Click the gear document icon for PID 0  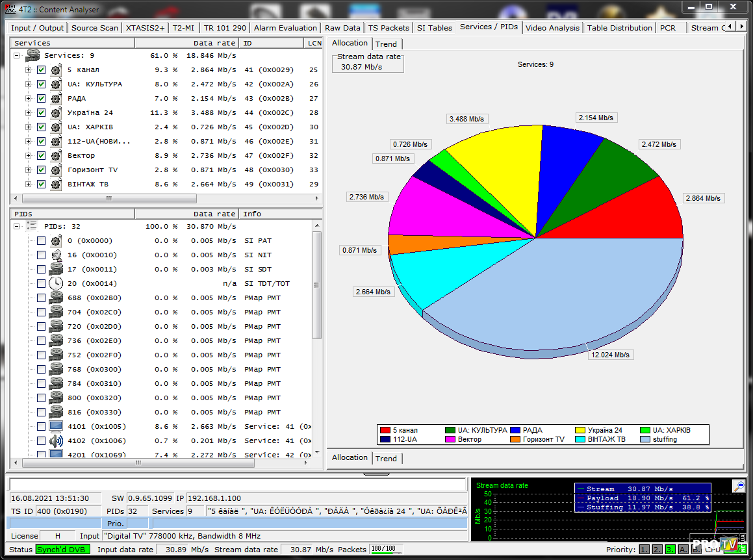pyautogui.click(x=56, y=240)
